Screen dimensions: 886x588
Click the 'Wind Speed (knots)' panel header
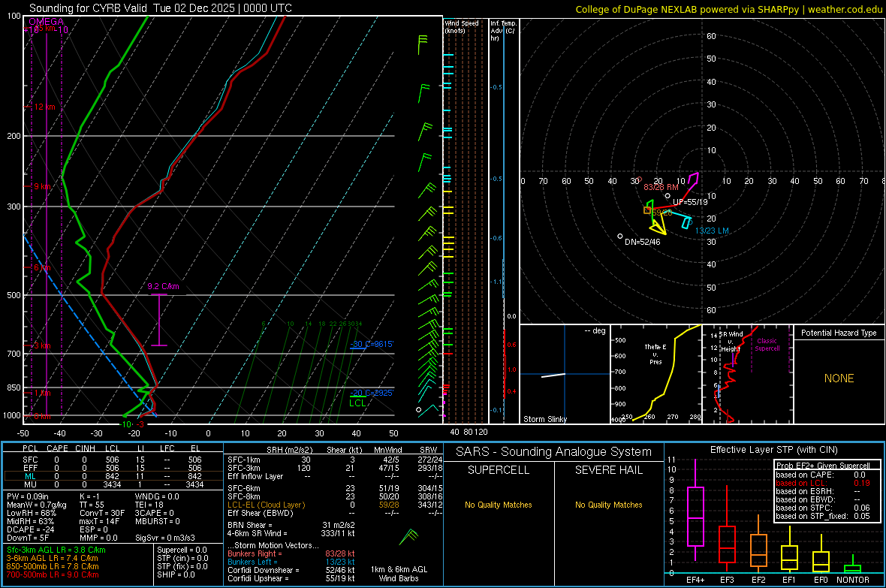tap(462, 26)
